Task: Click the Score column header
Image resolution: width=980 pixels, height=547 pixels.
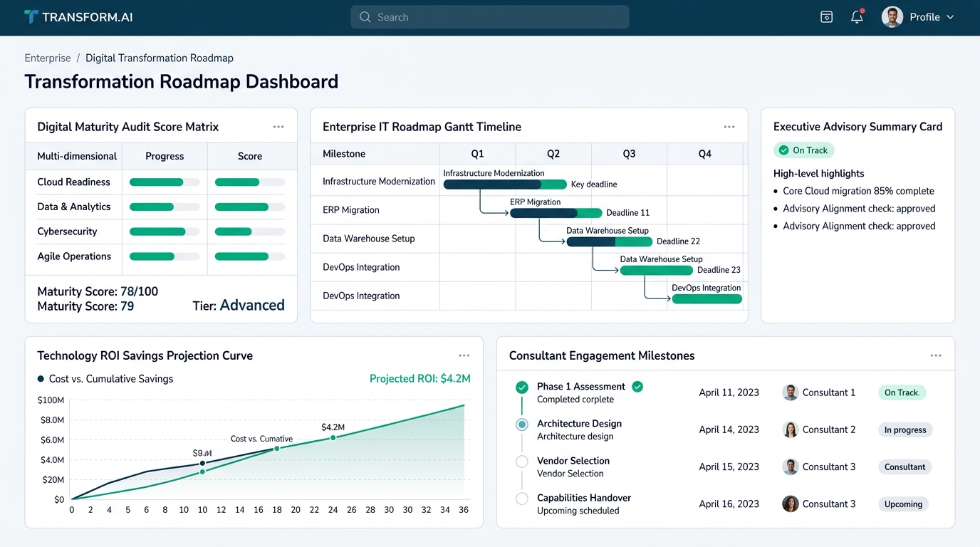Action: coord(250,156)
